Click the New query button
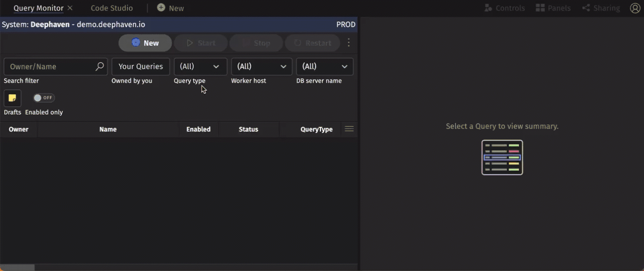 point(145,43)
